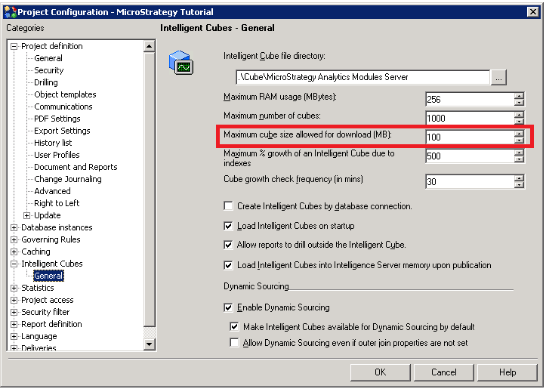
Task: Click the Maximum number of cubes field
Action: [x=470, y=119]
